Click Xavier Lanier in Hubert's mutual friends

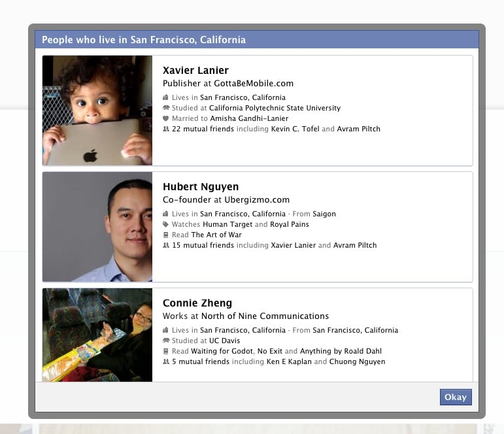[x=293, y=245]
